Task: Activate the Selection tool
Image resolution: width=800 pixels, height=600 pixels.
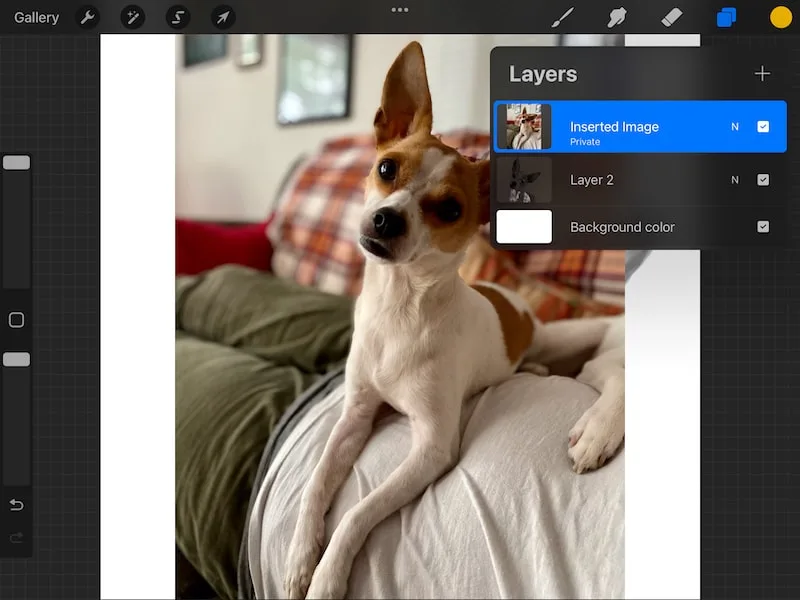Action: pos(178,17)
